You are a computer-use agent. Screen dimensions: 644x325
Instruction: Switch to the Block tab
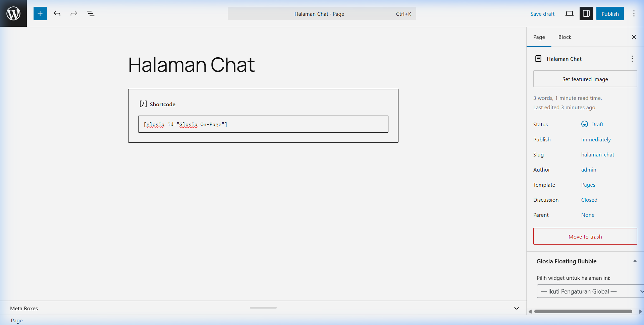click(x=565, y=37)
